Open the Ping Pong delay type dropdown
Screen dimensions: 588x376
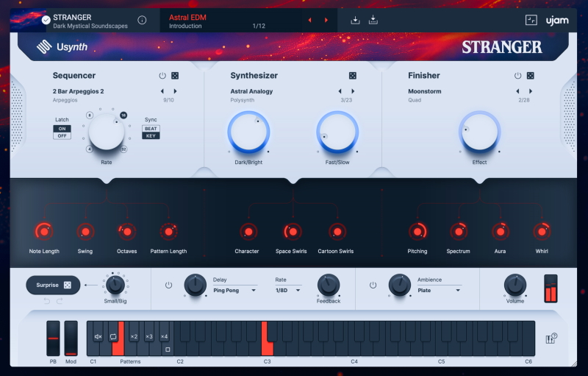click(x=234, y=291)
